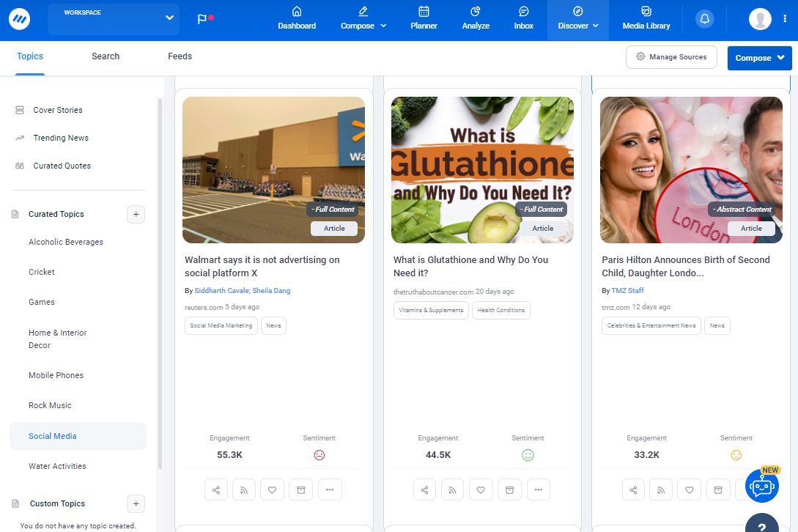Open the help question mark button
798x532 pixels.
[x=762, y=525]
